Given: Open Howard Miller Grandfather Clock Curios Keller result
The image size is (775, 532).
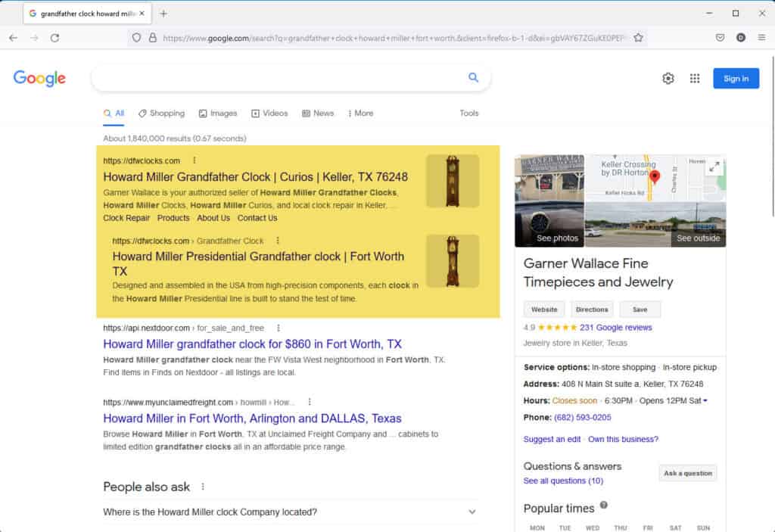Looking at the screenshot, I should [256, 177].
